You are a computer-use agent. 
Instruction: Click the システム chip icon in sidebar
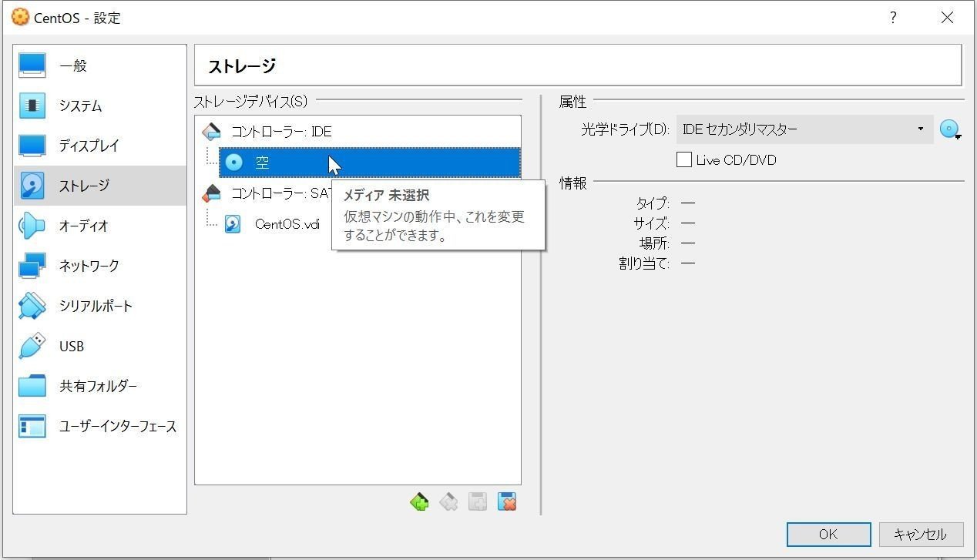pyautogui.click(x=32, y=106)
